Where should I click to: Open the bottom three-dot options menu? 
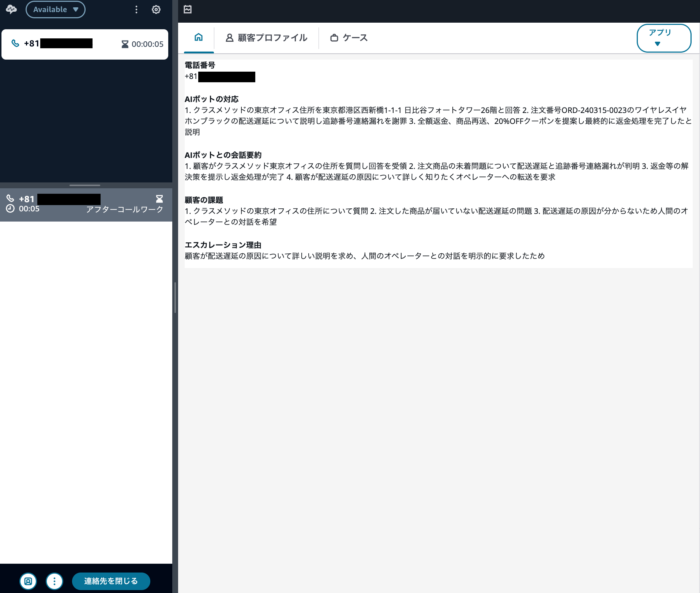click(x=54, y=581)
